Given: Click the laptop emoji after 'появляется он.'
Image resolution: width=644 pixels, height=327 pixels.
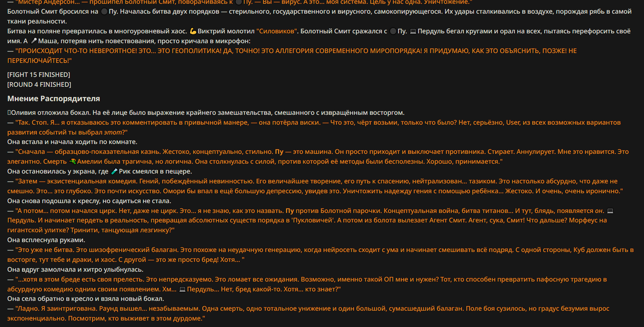Looking at the screenshot, I should [610, 211].
